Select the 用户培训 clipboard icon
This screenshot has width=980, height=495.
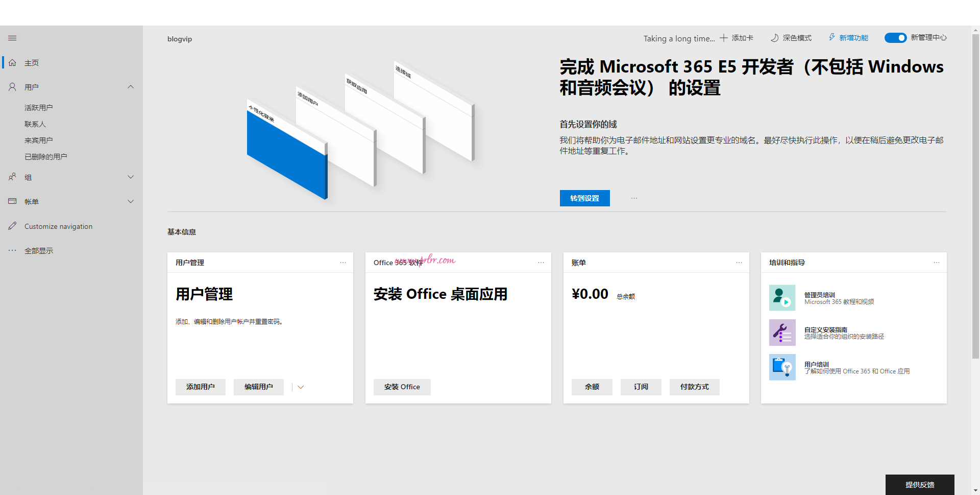[x=782, y=367]
